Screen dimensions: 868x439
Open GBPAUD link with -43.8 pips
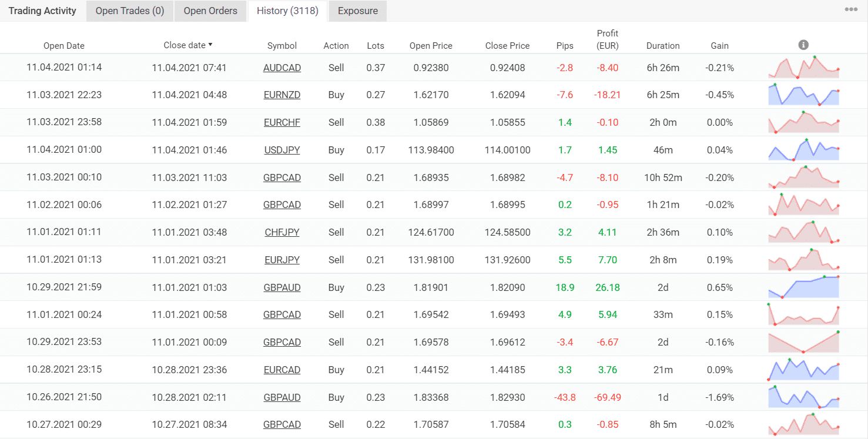pyautogui.click(x=282, y=397)
